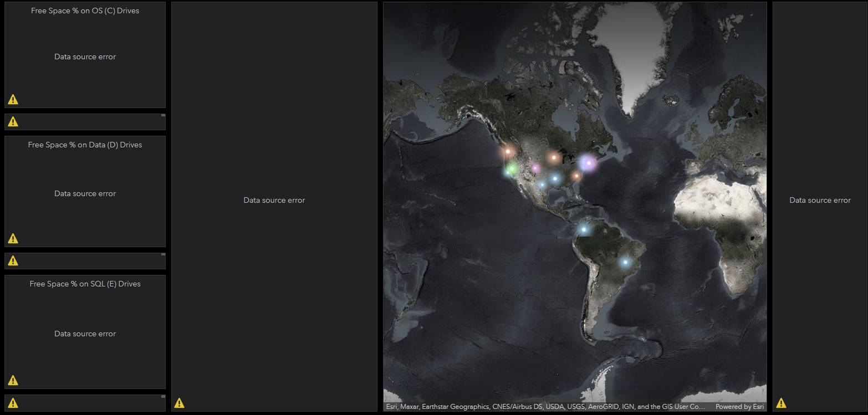Click the warning icon at bottom of middle panel

pyautogui.click(x=179, y=403)
